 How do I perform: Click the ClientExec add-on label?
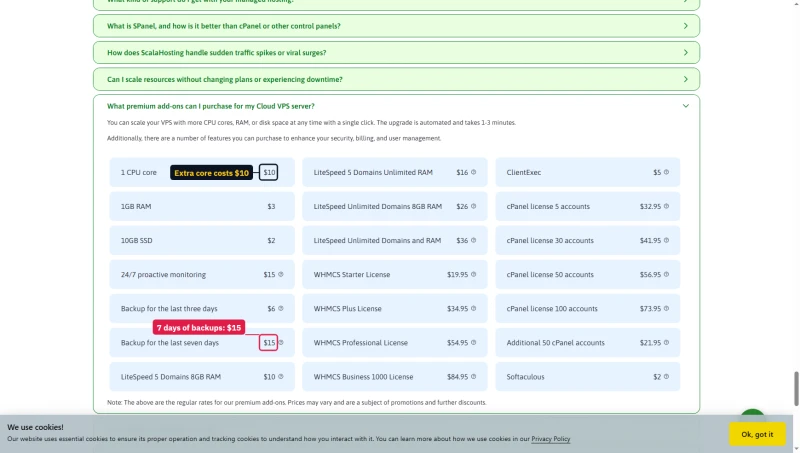coord(523,172)
